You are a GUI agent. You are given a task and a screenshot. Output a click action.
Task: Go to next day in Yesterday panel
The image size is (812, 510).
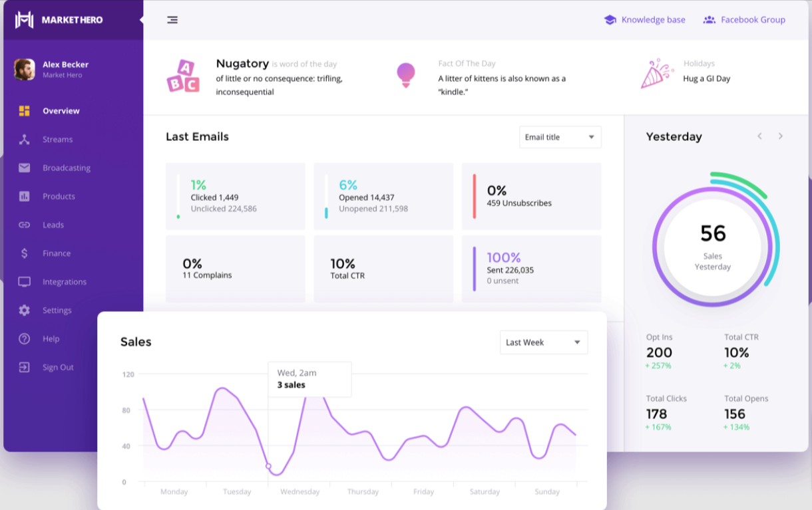tap(781, 136)
